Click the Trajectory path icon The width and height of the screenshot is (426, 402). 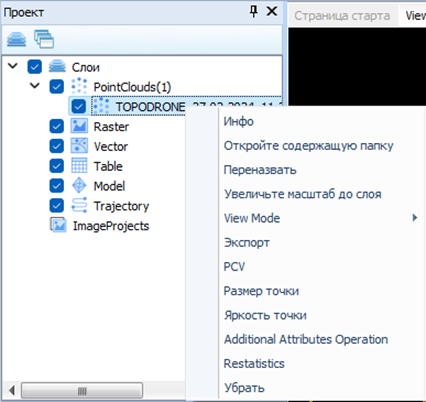click(x=79, y=205)
